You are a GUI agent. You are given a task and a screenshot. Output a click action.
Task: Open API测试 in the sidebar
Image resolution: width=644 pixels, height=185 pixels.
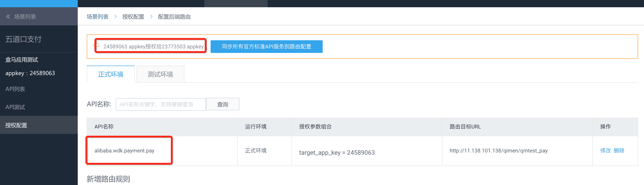click(15, 107)
